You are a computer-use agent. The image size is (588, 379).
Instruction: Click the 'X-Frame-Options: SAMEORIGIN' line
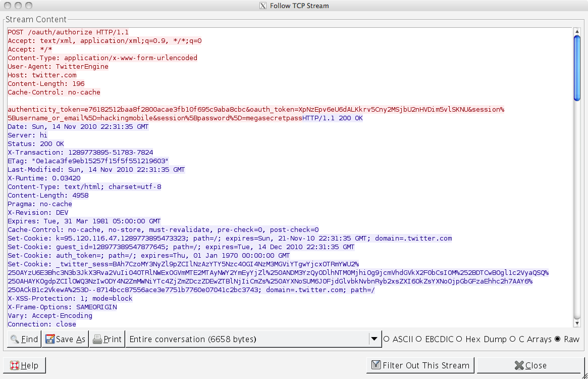click(x=62, y=307)
